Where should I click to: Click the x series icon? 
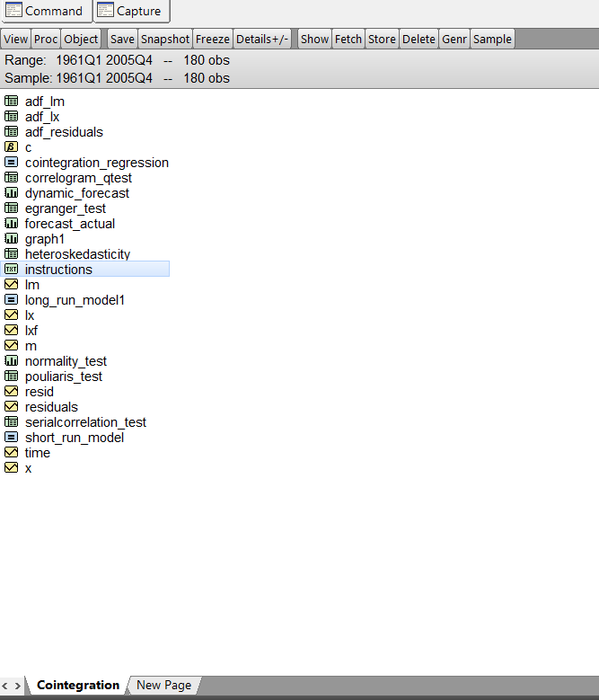click(11, 467)
